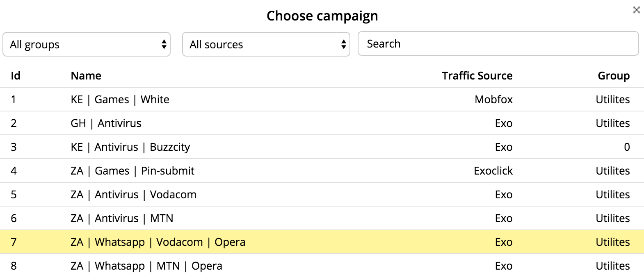Select ZA | Antivirus | Vodacom row
Viewport: 644px width, 277px height.
[322, 195]
